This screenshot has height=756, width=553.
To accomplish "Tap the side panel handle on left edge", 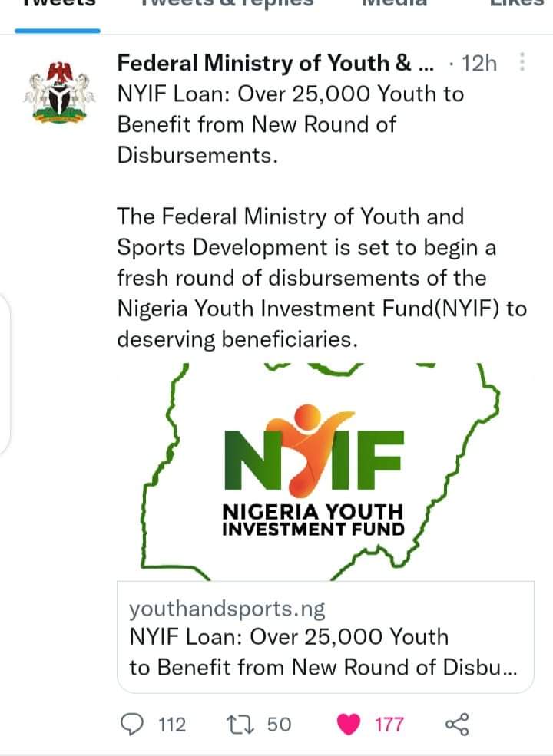I will click(x=5, y=373).
